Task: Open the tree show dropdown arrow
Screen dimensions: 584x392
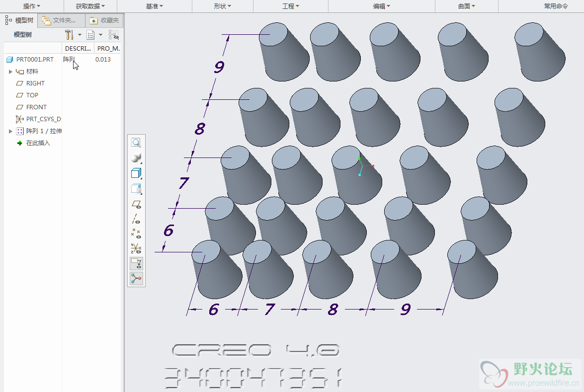Action: coord(100,35)
